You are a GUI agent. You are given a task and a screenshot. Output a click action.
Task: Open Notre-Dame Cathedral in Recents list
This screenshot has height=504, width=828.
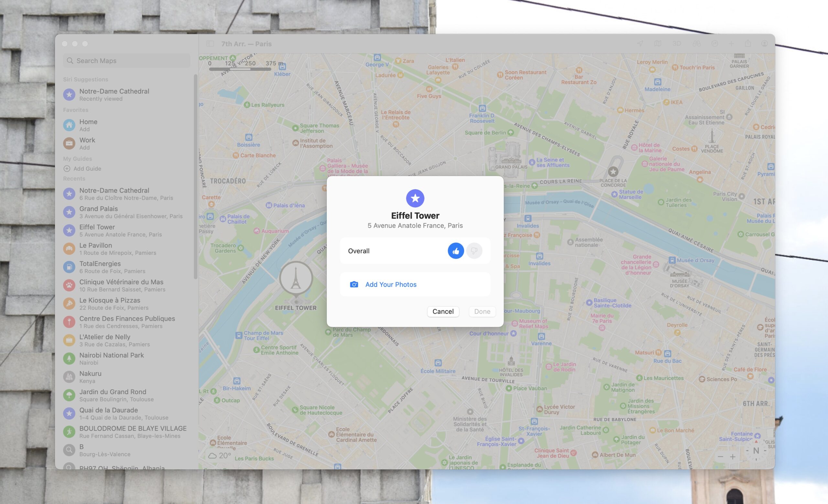[127, 194]
